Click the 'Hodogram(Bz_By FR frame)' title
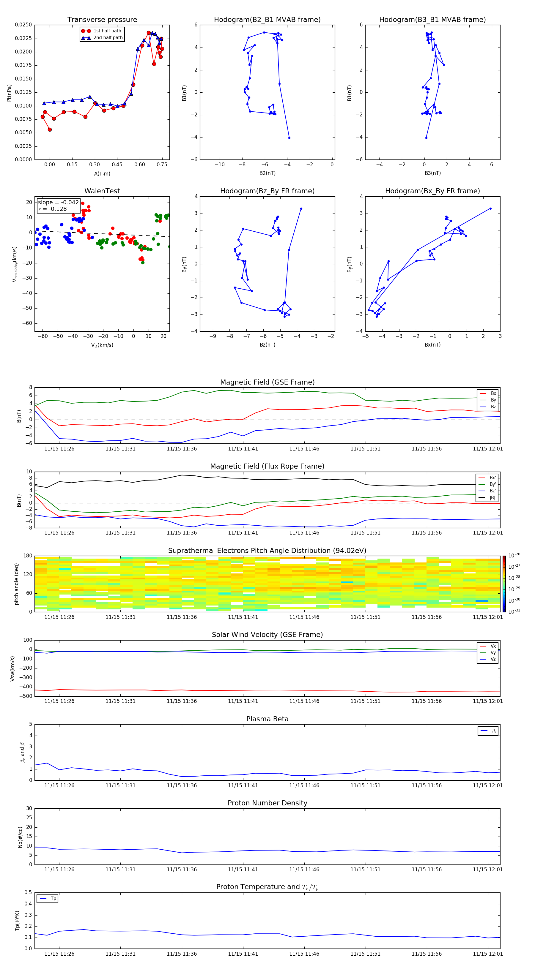The height and width of the screenshot is (980, 535). 267,191
